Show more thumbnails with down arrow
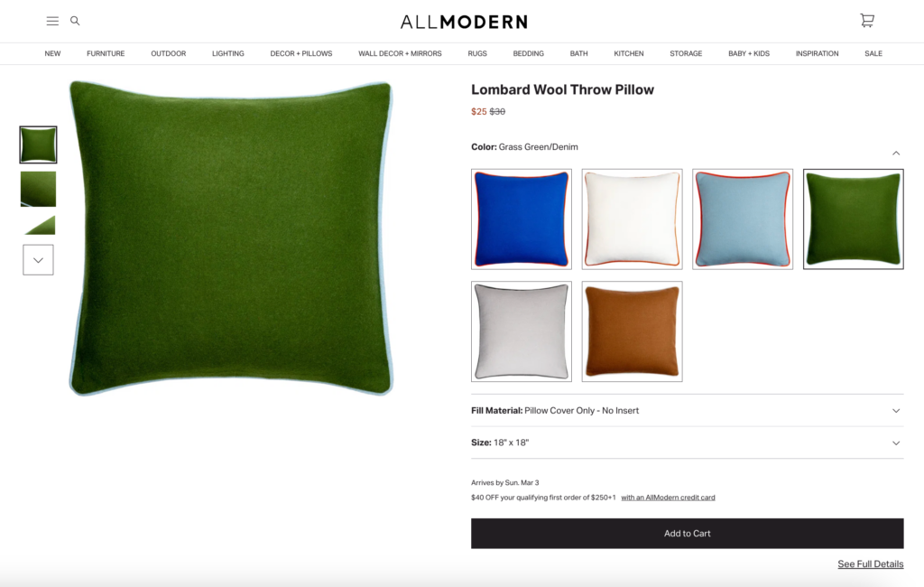The width and height of the screenshot is (924, 587). tap(38, 259)
